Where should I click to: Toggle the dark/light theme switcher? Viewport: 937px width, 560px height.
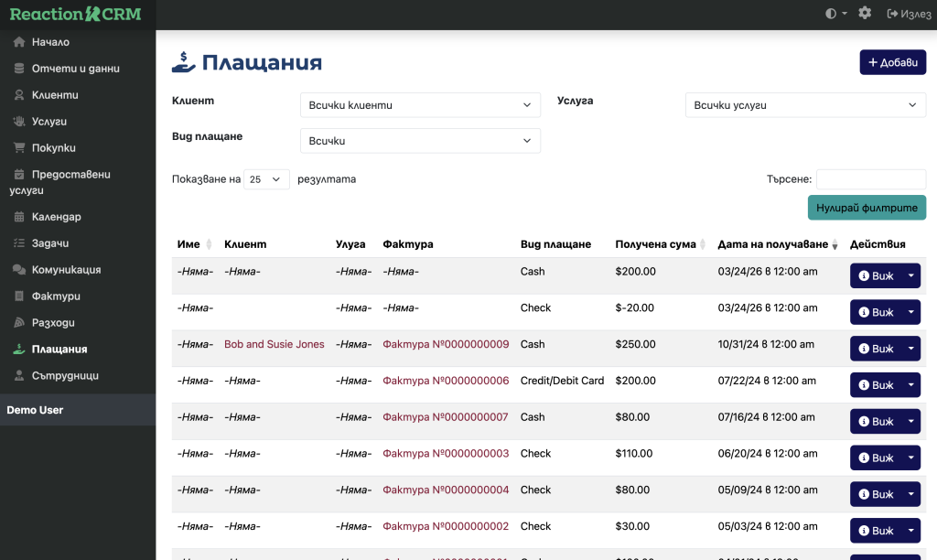(835, 14)
